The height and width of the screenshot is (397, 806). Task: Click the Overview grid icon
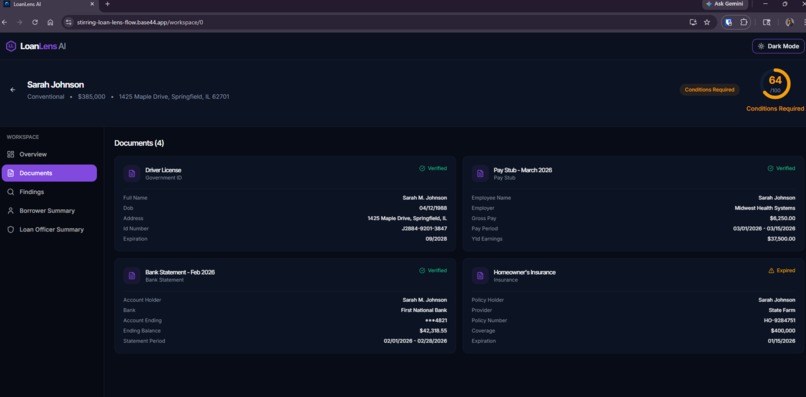click(x=10, y=154)
